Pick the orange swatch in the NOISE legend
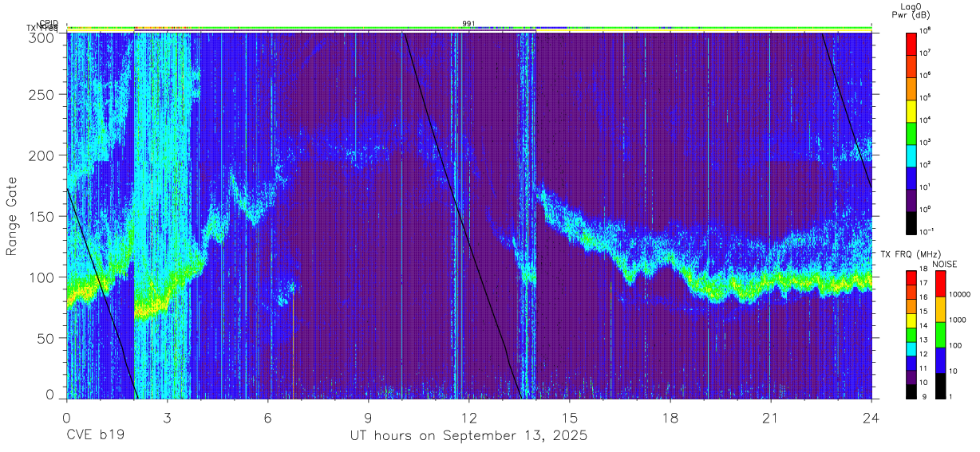This screenshot has height=452, width=980. click(940, 309)
